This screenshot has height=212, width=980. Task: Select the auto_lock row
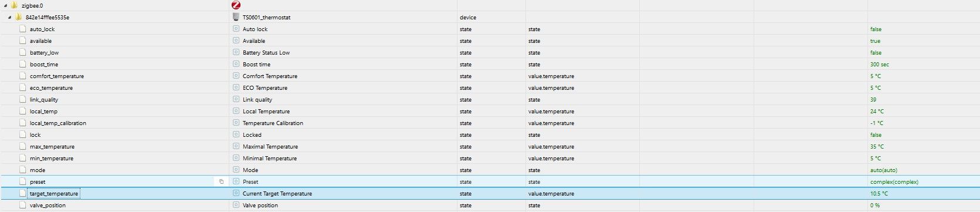coord(490,29)
